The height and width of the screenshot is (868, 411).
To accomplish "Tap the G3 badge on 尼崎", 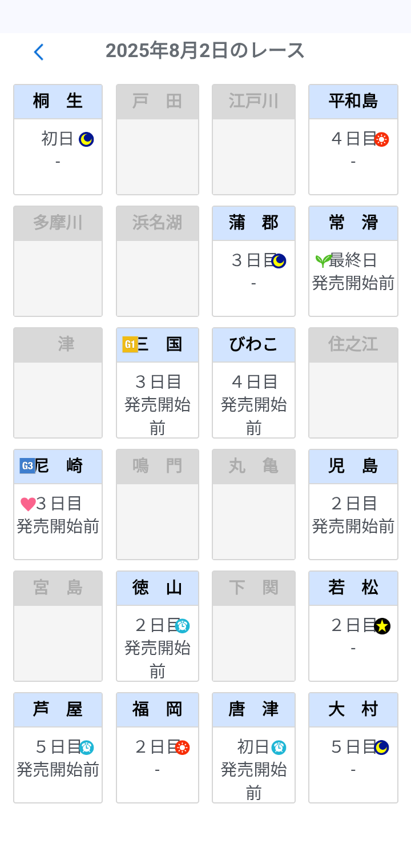I will (27, 466).
